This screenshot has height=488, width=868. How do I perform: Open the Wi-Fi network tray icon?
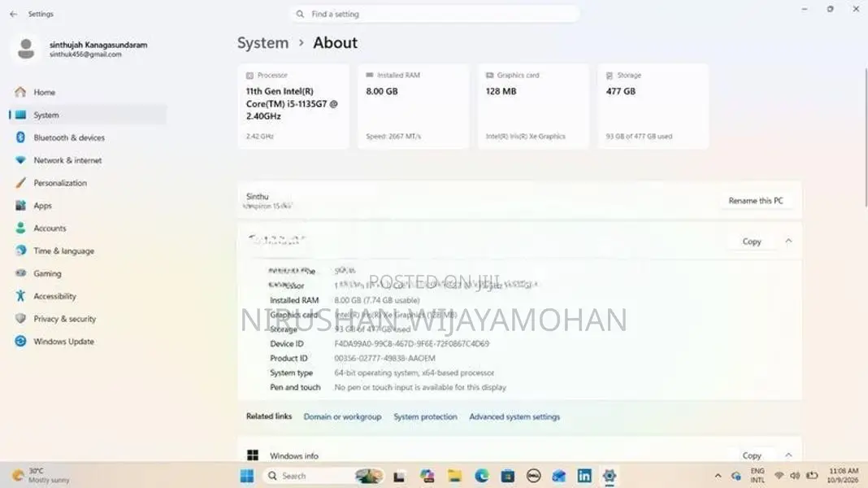click(779, 476)
